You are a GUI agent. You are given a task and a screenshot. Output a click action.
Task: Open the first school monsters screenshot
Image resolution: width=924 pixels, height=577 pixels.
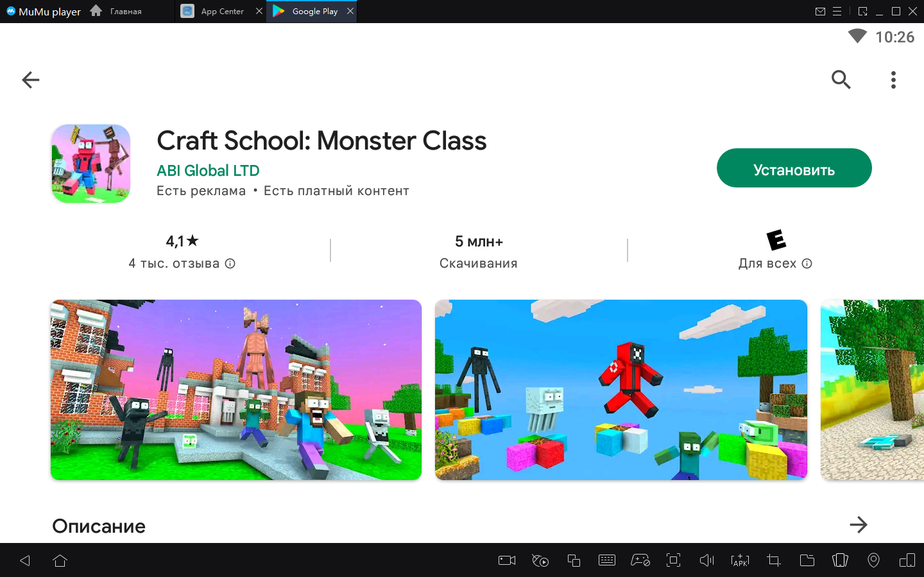236,390
